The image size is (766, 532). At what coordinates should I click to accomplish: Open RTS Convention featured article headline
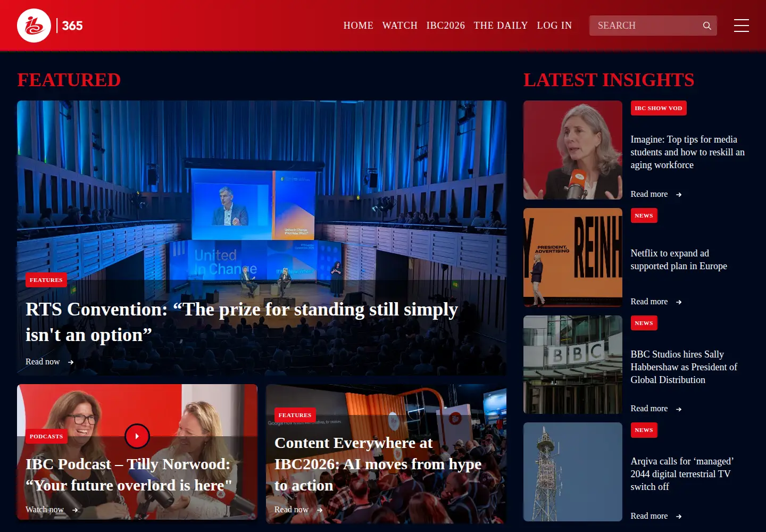(242, 322)
